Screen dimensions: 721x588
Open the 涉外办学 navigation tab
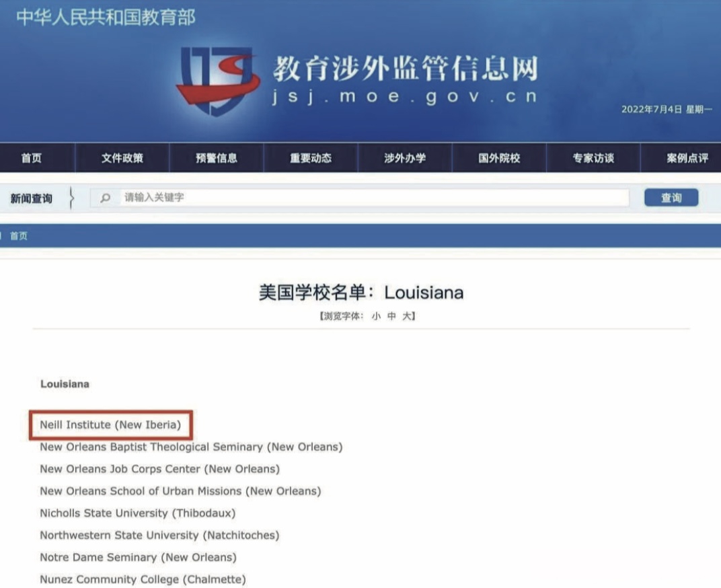click(x=405, y=158)
